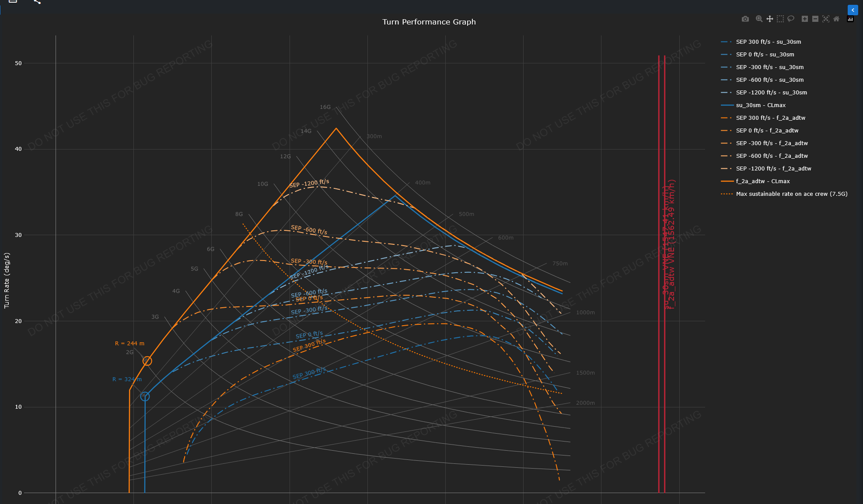Choose the Box Select tool
This screenshot has width=863, height=504.
coord(780,19)
